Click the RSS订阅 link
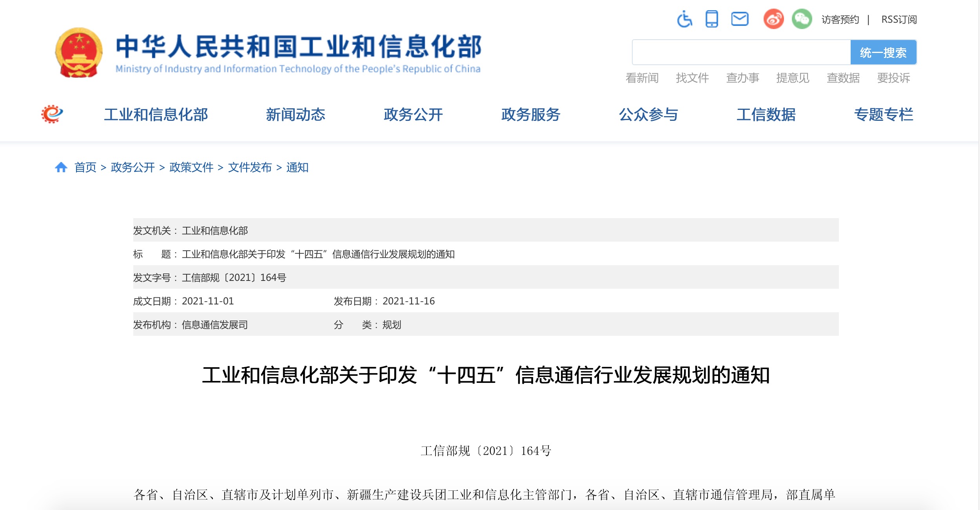 tap(899, 20)
